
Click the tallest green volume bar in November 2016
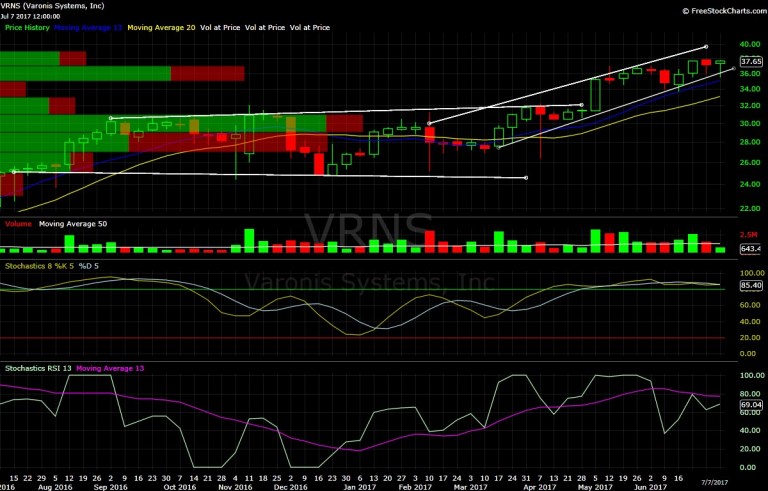(x=249, y=240)
